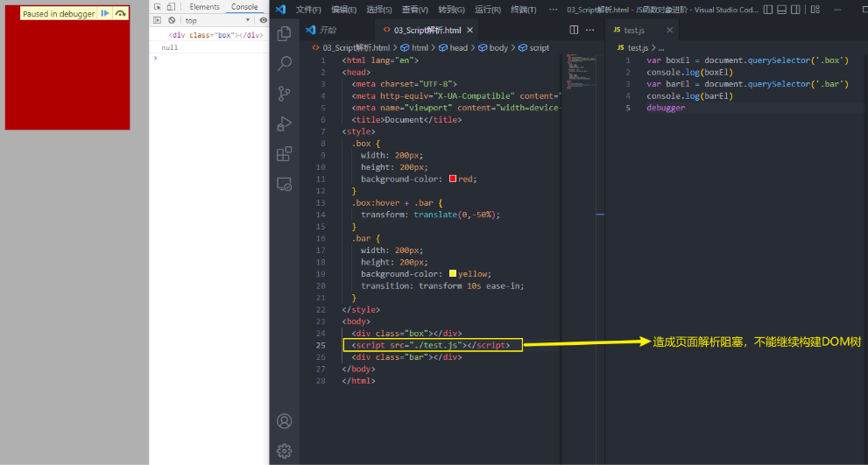Image resolution: width=868 pixels, height=465 pixels.
Task: Click line number 25 in HTML editor
Action: coord(320,345)
